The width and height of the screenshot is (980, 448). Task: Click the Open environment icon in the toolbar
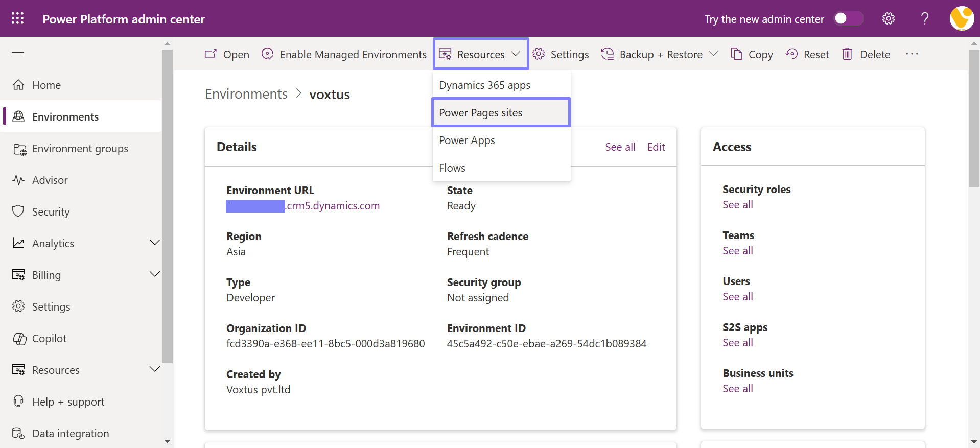point(211,54)
